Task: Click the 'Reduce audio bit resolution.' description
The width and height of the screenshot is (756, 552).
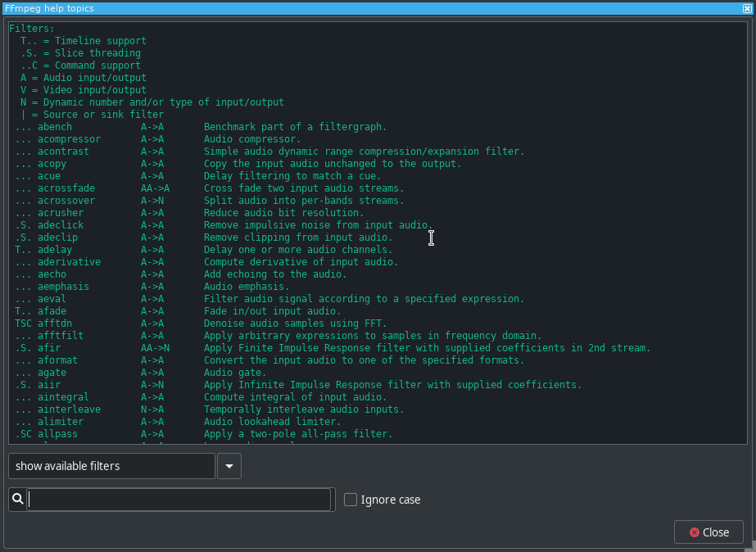Action: point(284,213)
